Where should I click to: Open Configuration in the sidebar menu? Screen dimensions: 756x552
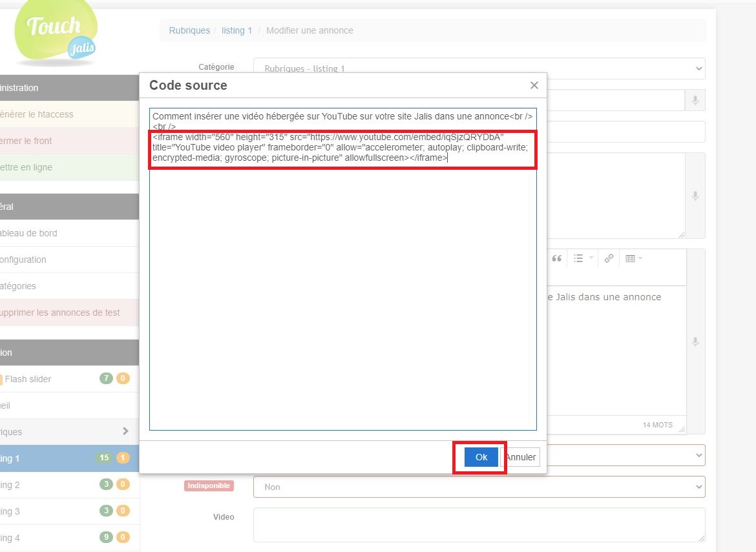(23, 260)
